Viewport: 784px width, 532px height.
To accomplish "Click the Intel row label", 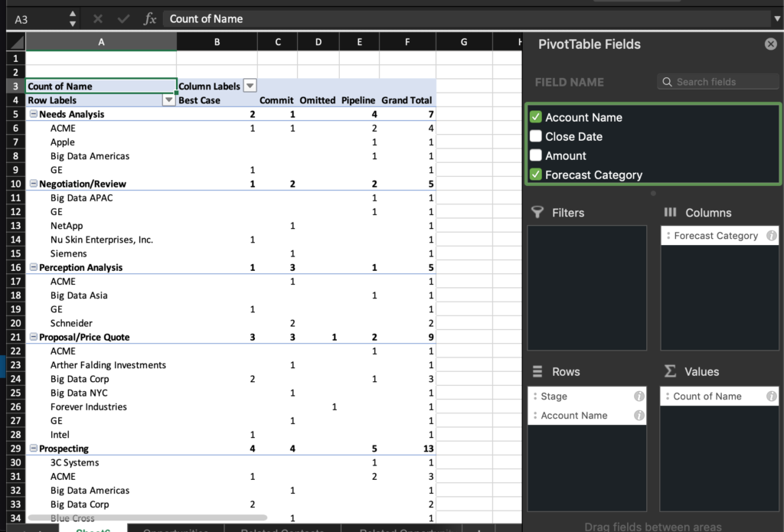I will [x=60, y=435].
